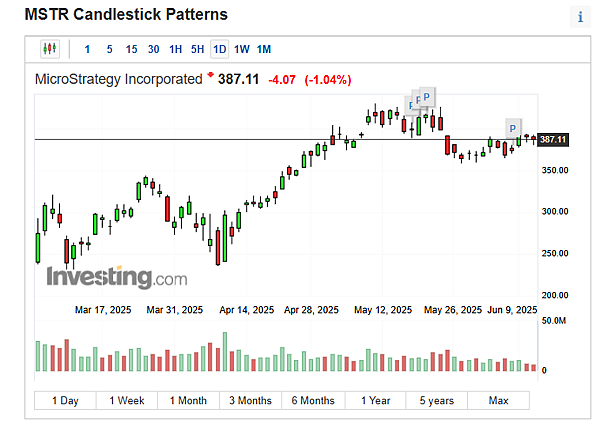Click the 387.11 current price label
This screenshot has height=428, width=600.
(553, 139)
